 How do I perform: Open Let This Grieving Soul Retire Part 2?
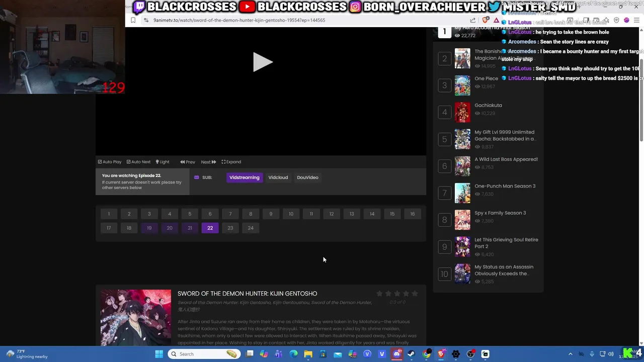(506, 243)
